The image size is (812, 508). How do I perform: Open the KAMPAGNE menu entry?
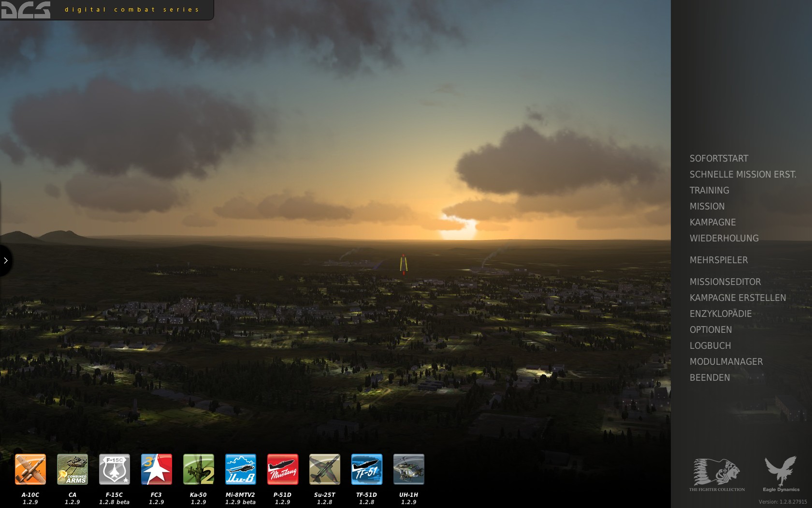[x=712, y=223]
